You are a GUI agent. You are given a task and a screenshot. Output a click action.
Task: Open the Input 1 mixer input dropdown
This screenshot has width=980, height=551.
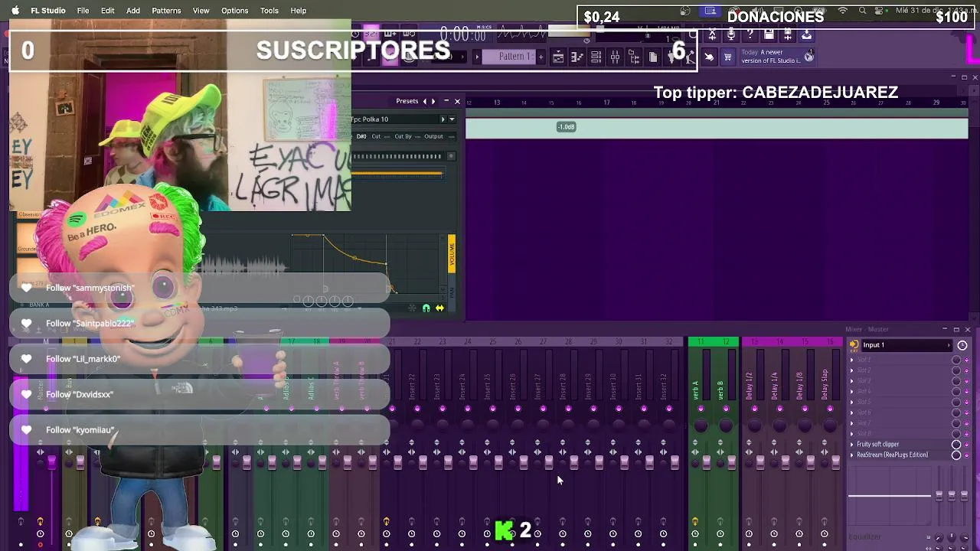coord(907,345)
